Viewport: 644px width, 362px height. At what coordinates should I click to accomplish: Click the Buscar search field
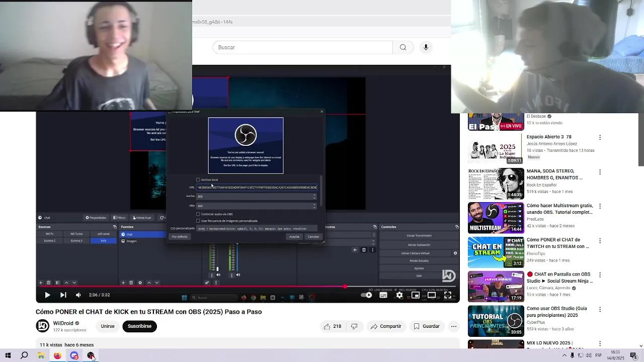pyautogui.click(x=303, y=47)
